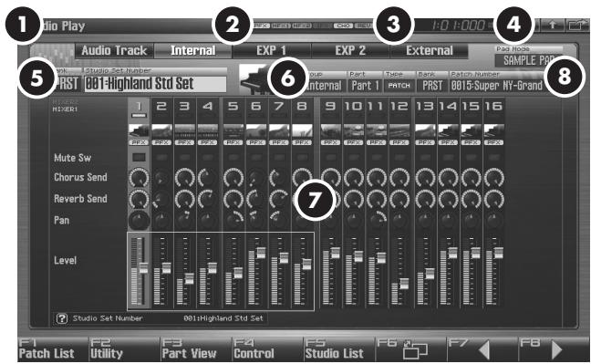Switch to the Internal tab
Viewport: 591px width, 364px height.
(193, 50)
